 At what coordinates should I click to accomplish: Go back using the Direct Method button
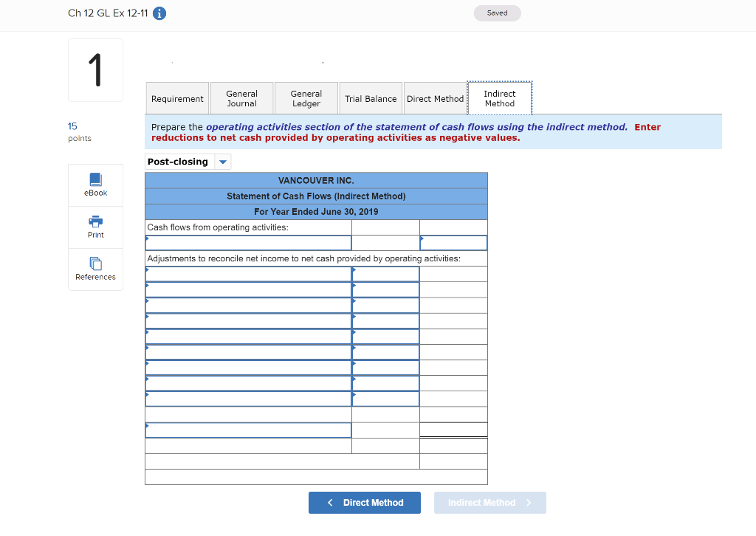[x=365, y=503]
